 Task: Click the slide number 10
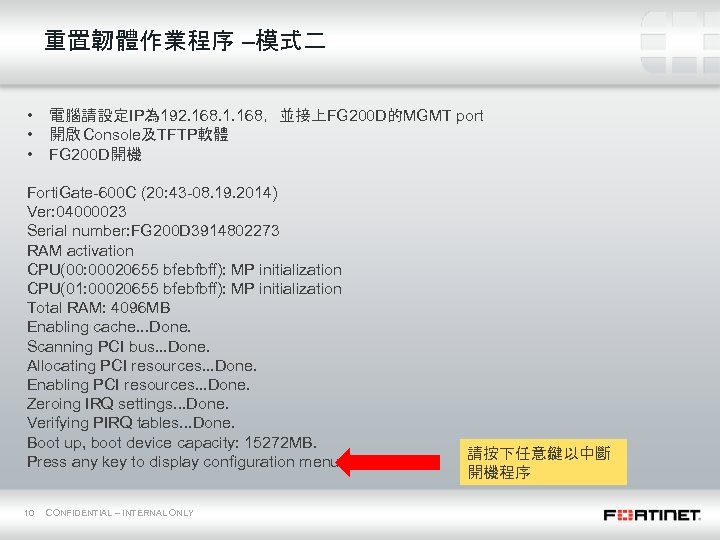click(29, 513)
